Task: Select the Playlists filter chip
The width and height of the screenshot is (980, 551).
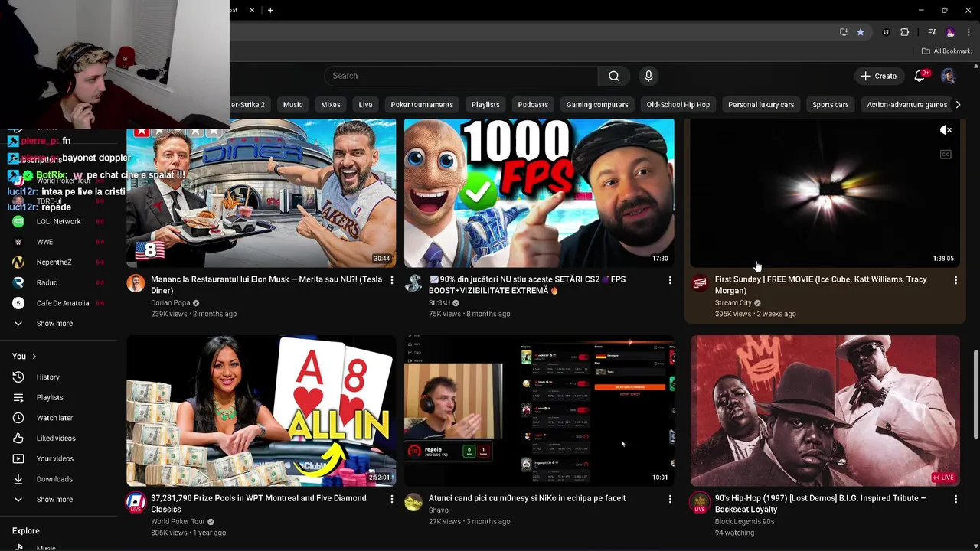Action: (485, 105)
